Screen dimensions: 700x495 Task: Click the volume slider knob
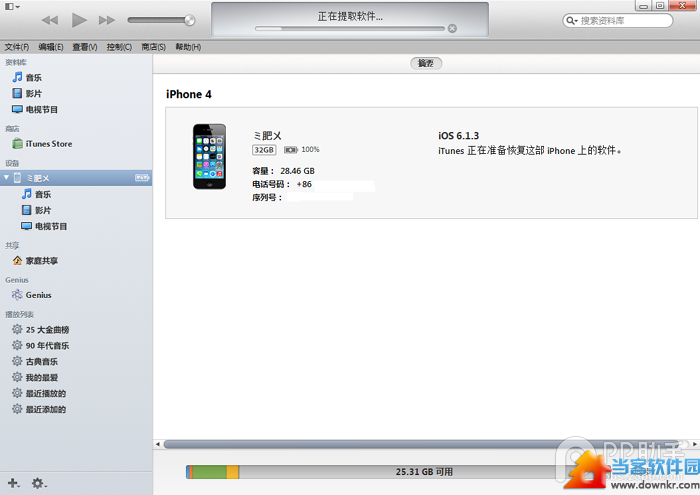190,20
